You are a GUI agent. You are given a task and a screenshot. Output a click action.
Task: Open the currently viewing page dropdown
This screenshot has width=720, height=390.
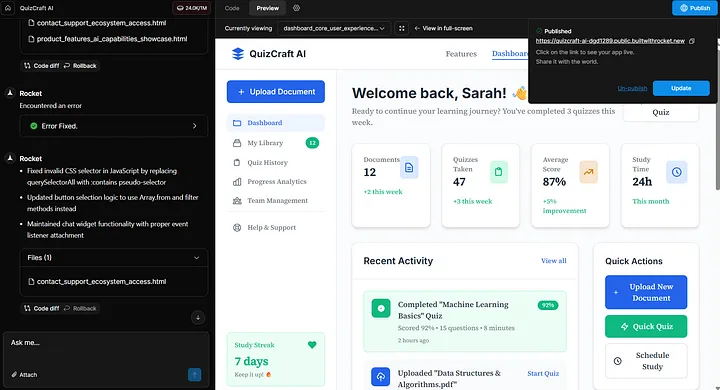334,28
